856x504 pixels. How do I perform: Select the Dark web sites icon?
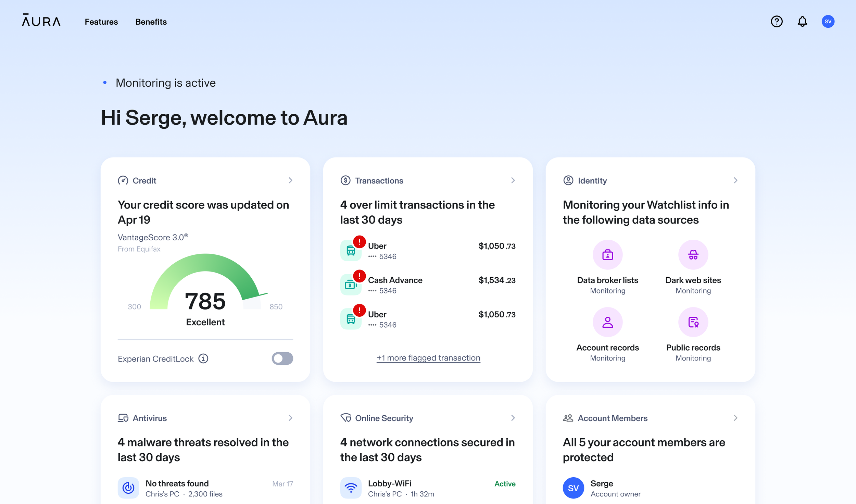tap(693, 255)
